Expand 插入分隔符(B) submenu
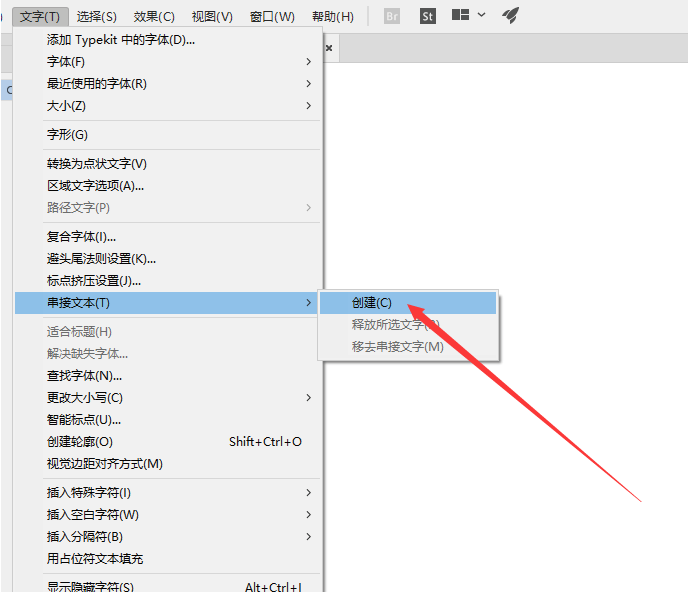Screen dimensions: 689x594 coord(168,536)
